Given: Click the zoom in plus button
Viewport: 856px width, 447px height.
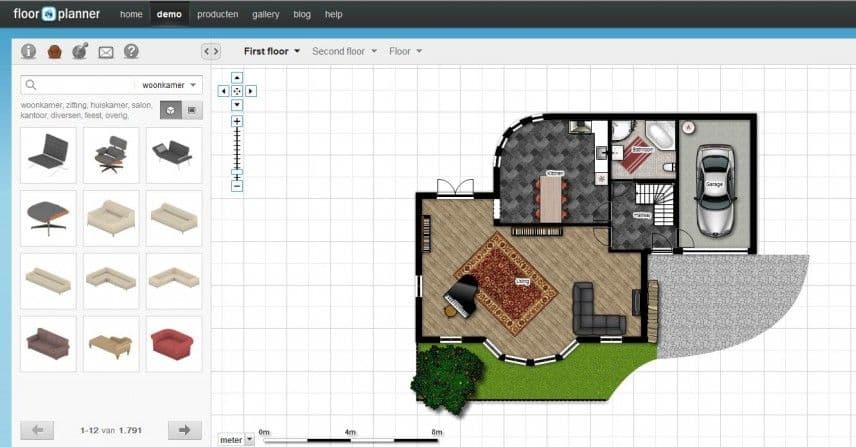Looking at the screenshot, I should 237,121.
